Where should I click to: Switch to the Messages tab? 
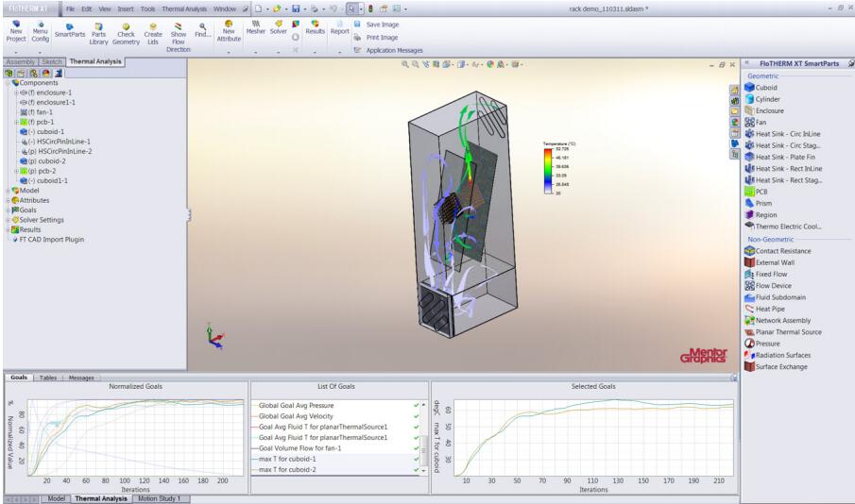[81, 378]
